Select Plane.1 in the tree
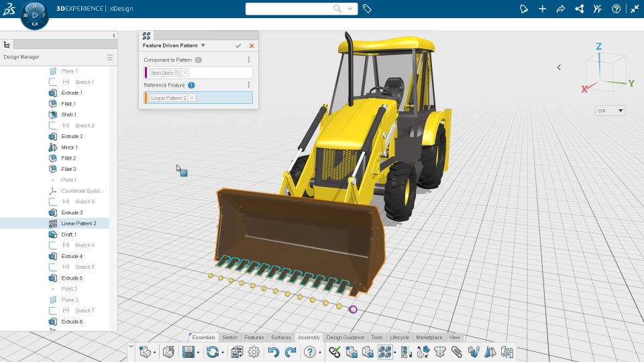 69,71
